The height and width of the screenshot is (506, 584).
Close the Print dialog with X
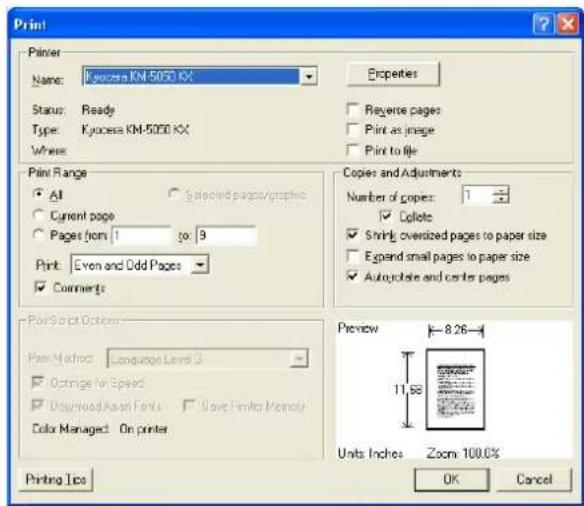click(568, 24)
